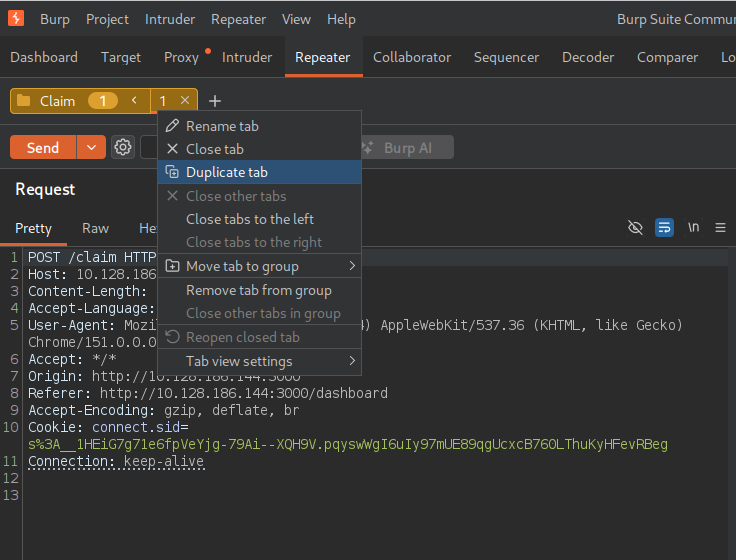The height and width of the screenshot is (560, 736).
Task: Select the Claim tab group label
Action: tap(57, 101)
